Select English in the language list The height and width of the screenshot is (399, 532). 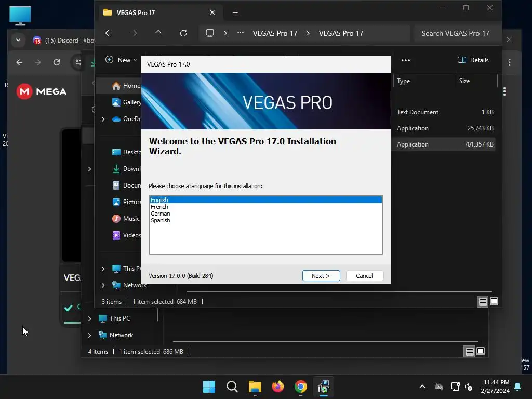pyautogui.click(x=265, y=200)
